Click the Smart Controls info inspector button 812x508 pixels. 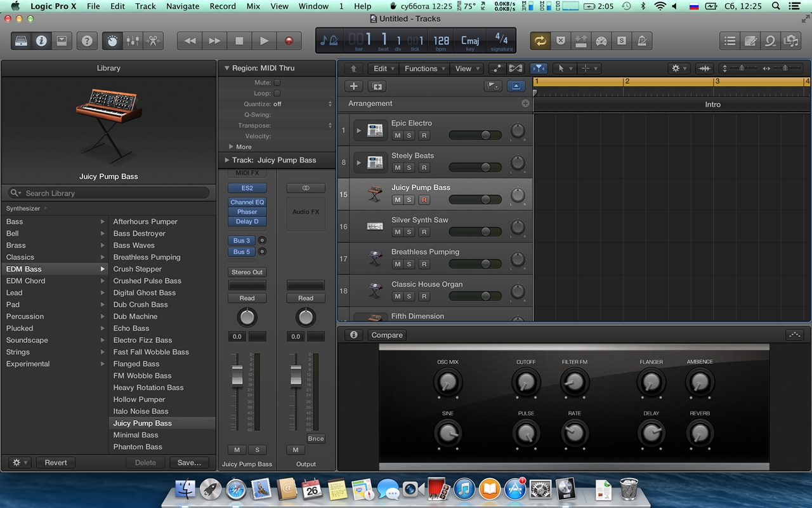(354, 335)
